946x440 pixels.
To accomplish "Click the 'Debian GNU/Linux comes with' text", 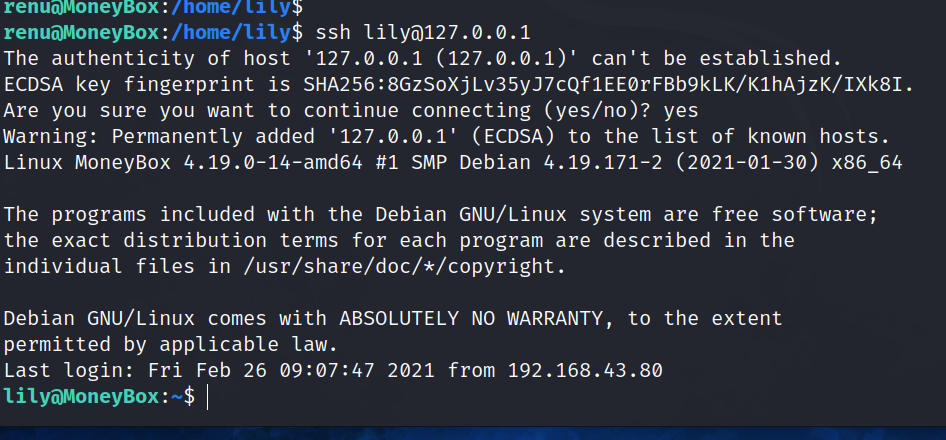I will 165,318.
